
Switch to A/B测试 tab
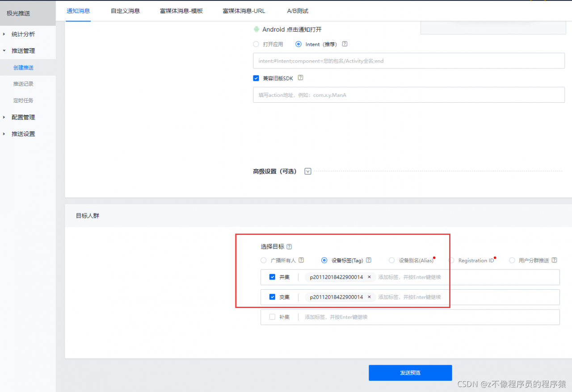click(298, 11)
